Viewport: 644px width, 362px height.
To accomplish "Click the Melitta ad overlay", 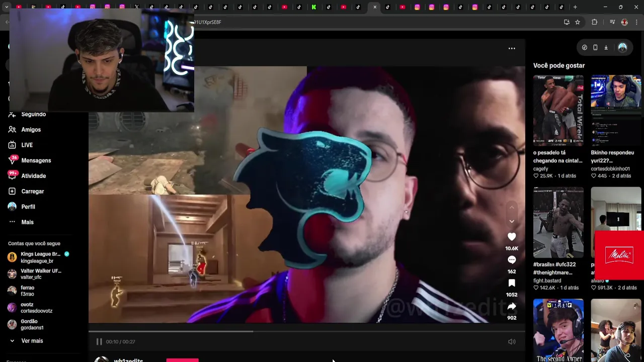I will click(x=619, y=255).
